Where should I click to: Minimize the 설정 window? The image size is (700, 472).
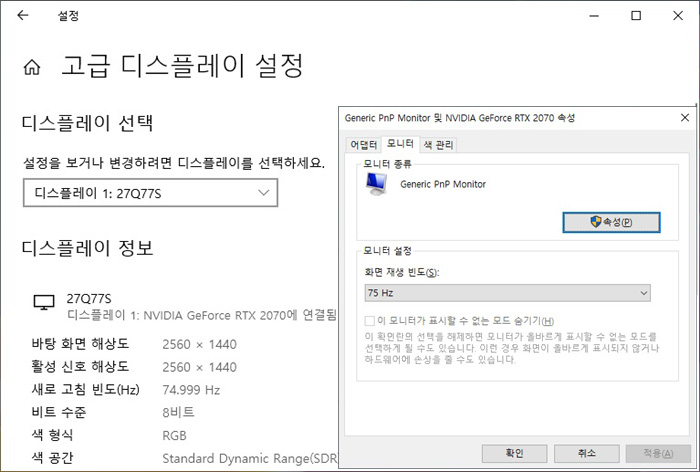[589, 16]
